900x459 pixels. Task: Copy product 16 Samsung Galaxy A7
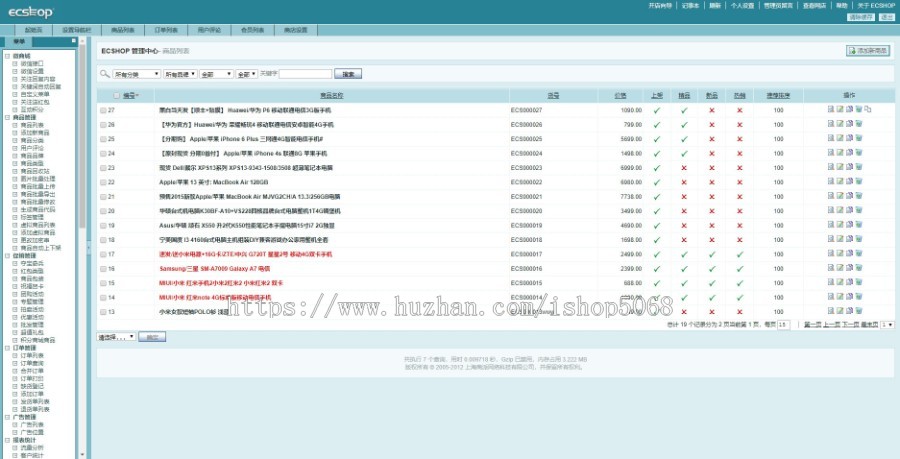849,267
